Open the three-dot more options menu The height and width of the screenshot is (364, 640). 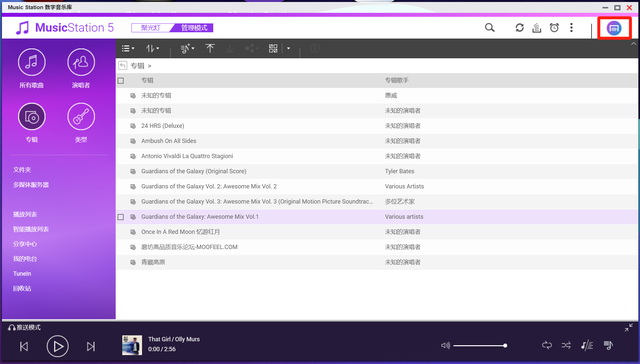click(x=571, y=27)
